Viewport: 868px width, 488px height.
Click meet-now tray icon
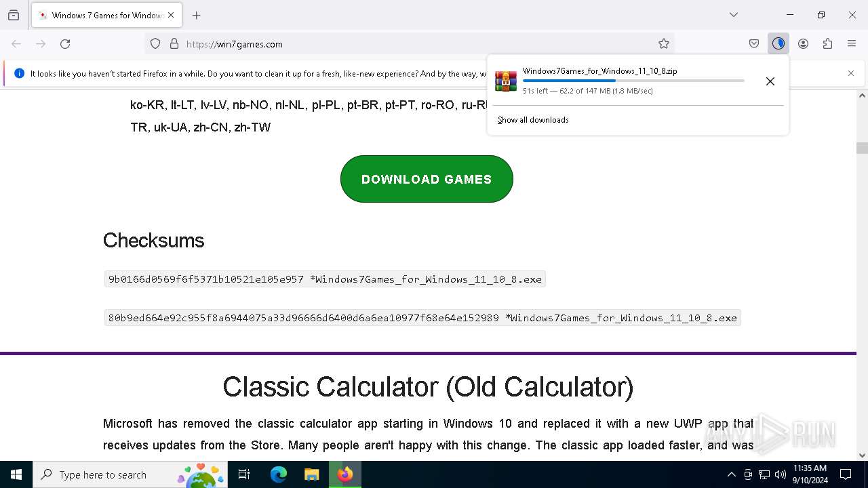click(x=748, y=474)
